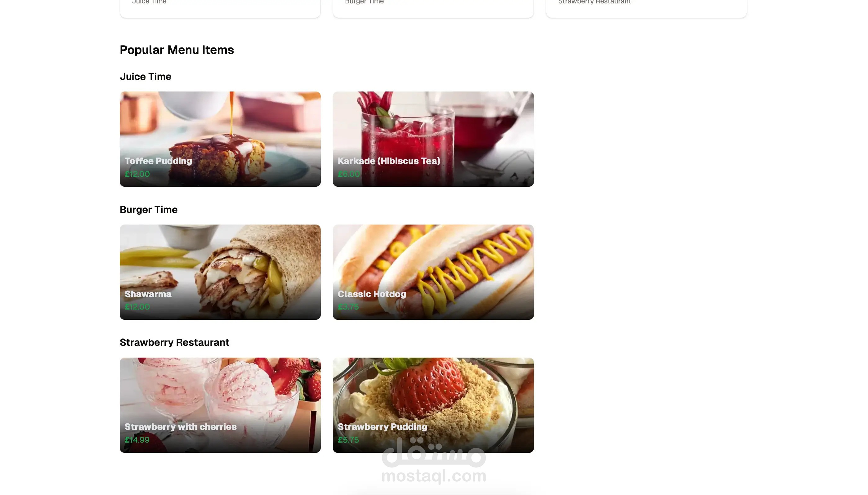This screenshot has height=495, width=868.
Task: Click the Shawarma title text
Action: click(x=148, y=294)
